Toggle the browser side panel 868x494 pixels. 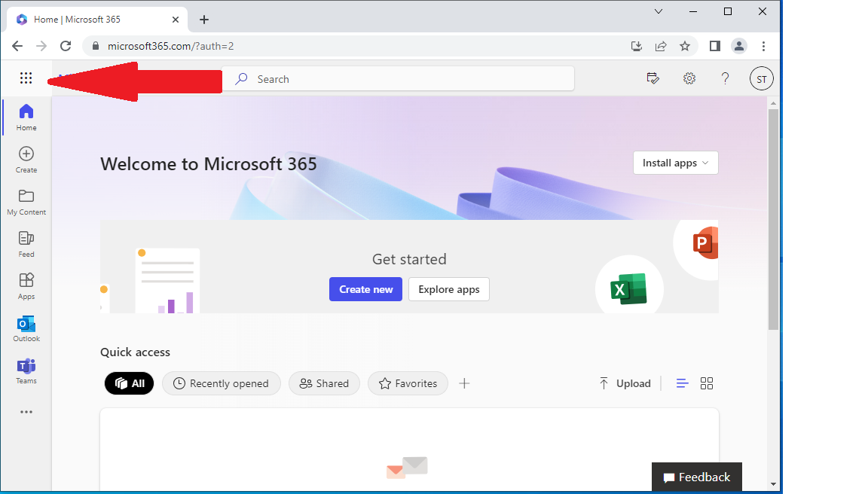714,46
